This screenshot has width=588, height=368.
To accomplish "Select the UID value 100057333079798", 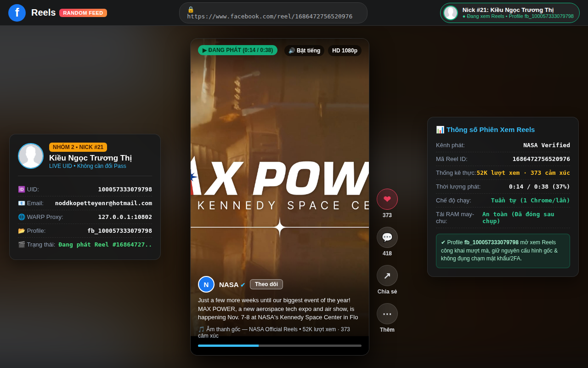I will coord(125,190).
